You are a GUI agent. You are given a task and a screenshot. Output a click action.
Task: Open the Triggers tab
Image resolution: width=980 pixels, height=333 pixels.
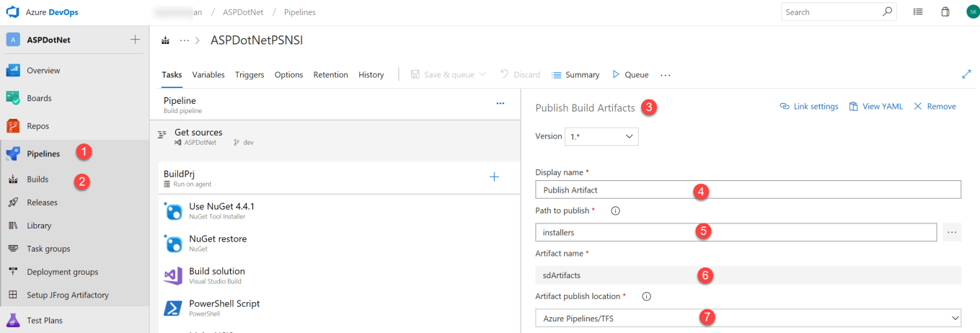click(x=250, y=75)
